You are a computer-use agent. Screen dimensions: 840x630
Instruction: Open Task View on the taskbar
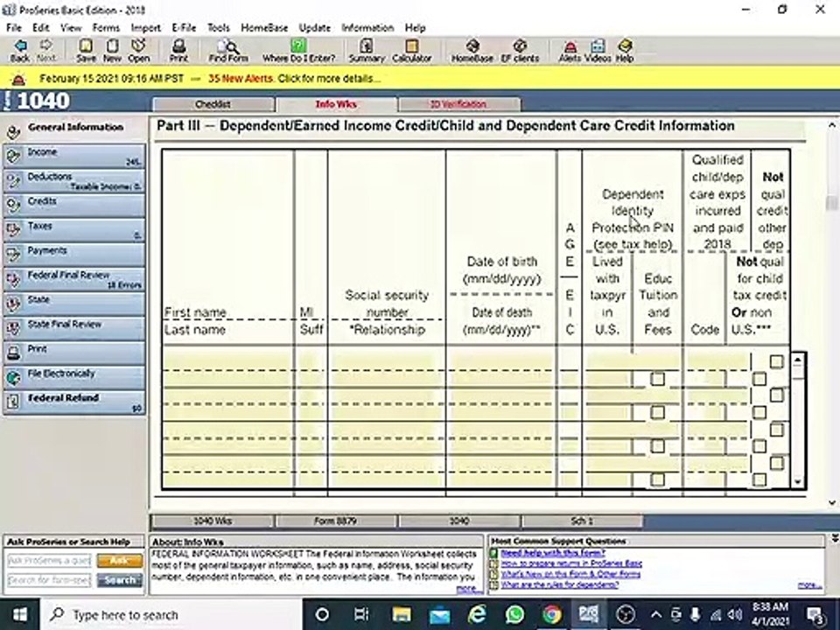click(361, 614)
